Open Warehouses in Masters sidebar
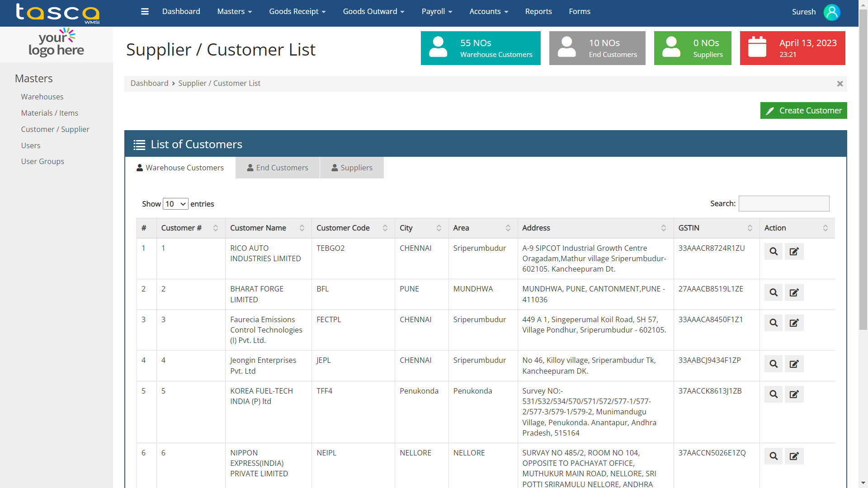This screenshot has width=868, height=488. click(42, 97)
